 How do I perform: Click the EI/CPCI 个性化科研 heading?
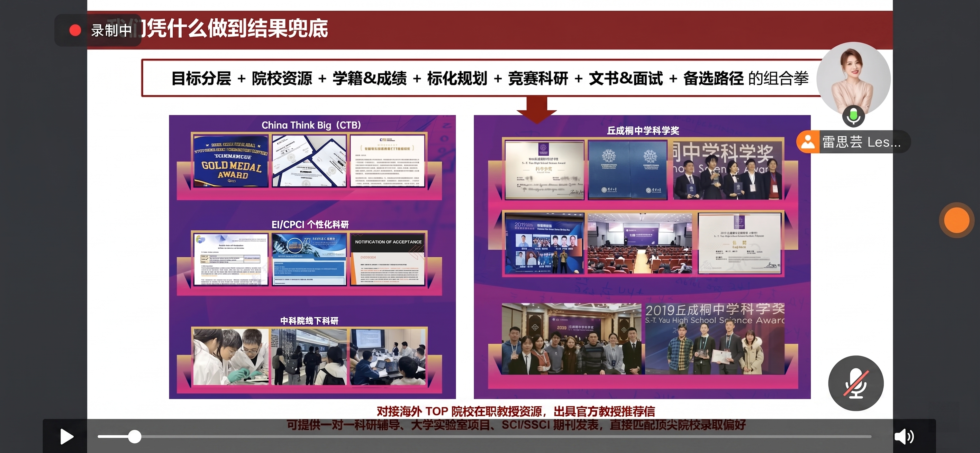click(310, 225)
